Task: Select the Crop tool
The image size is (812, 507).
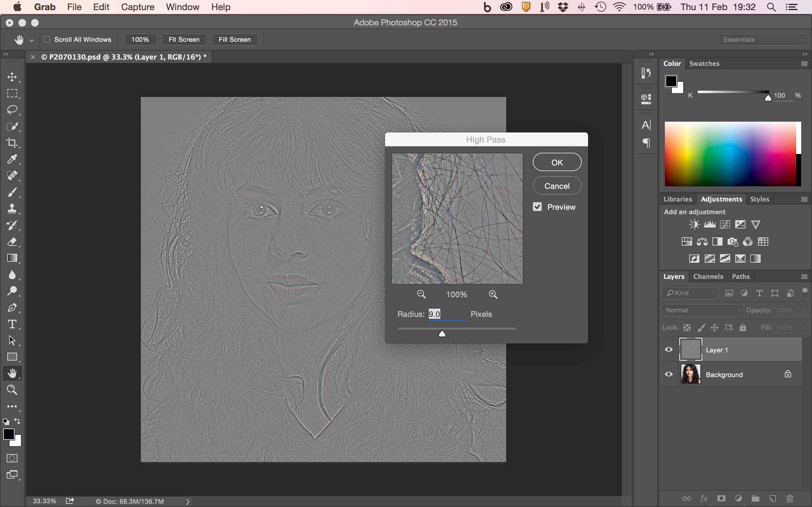Action: tap(12, 143)
